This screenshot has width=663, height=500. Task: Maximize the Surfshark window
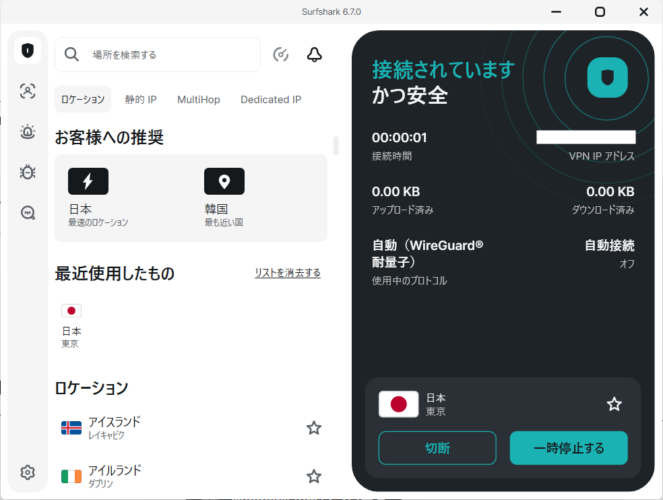pos(600,12)
